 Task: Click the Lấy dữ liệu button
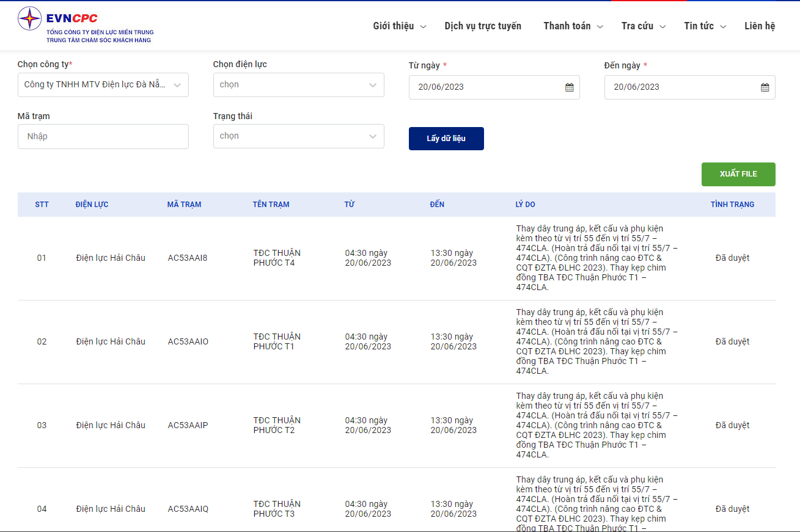click(446, 139)
